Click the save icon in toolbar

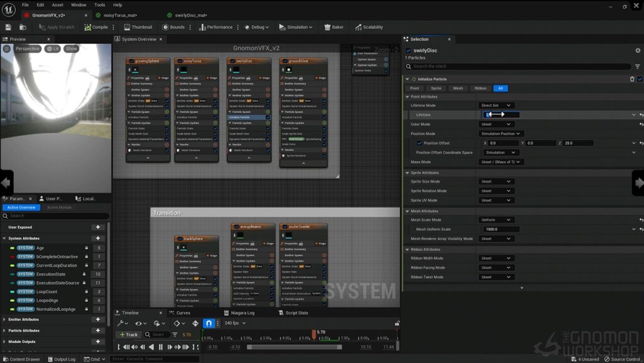[x=8, y=27]
